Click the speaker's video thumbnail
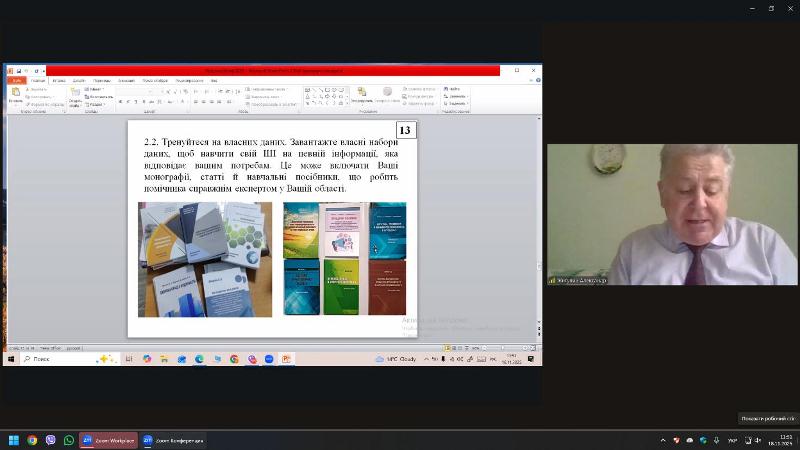Image resolution: width=800 pixels, height=450 pixels. tap(672, 214)
